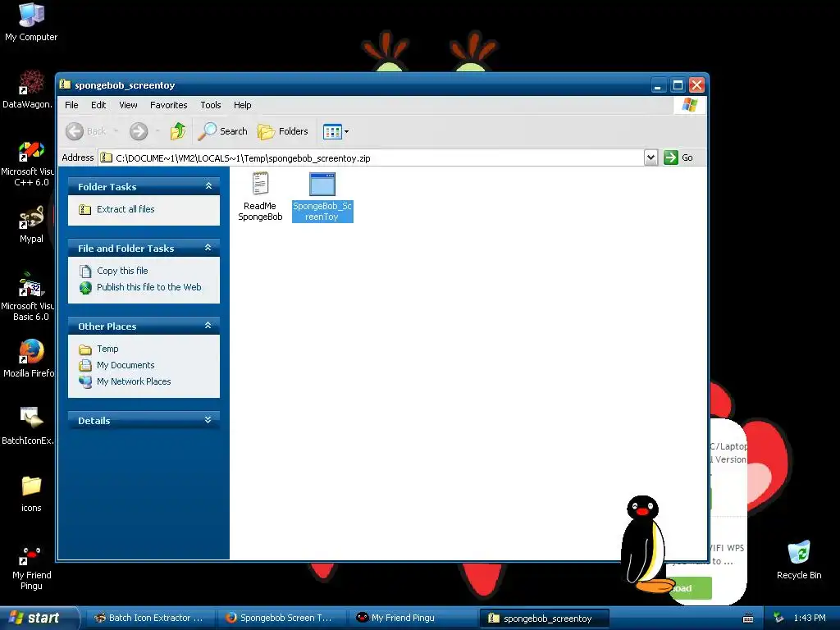The width and height of the screenshot is (840, 630).
Task: Select My Computer desktop icon
Action: tap(31, 22)
